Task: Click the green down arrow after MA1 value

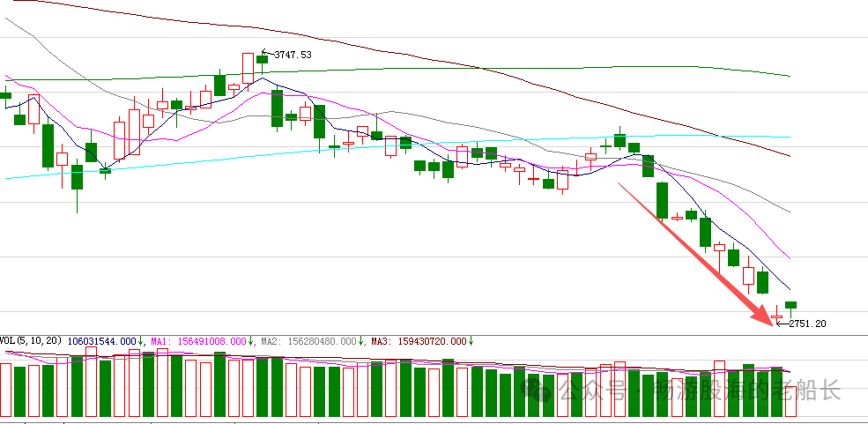Action: 252,341
